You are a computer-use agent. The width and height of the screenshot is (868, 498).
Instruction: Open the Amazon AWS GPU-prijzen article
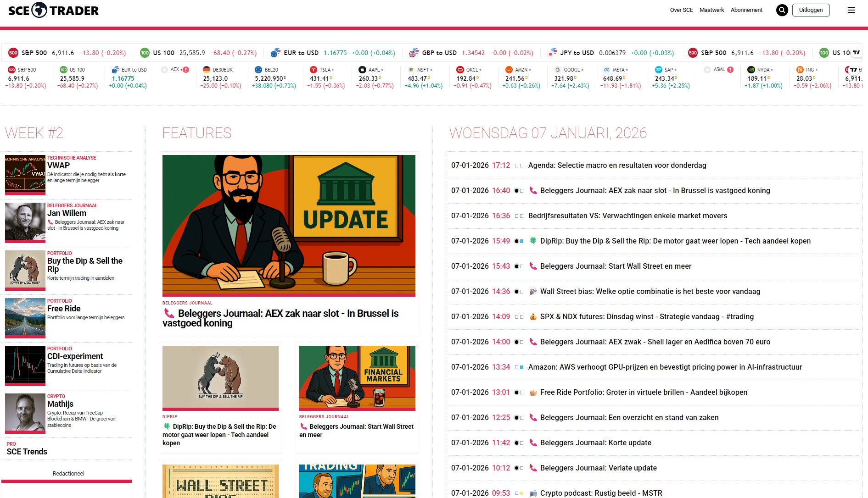pos(665,367)
